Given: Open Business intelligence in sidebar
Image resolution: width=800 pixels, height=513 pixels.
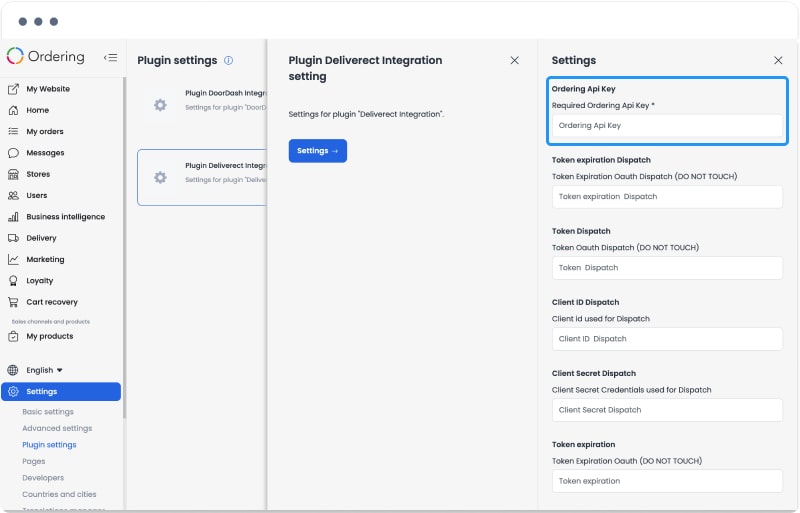Looking at the screenshot, I should coord(66,217).
